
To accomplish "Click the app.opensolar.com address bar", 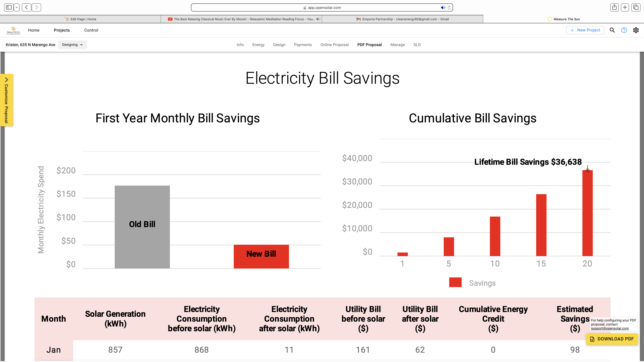I will pos(322,7).
